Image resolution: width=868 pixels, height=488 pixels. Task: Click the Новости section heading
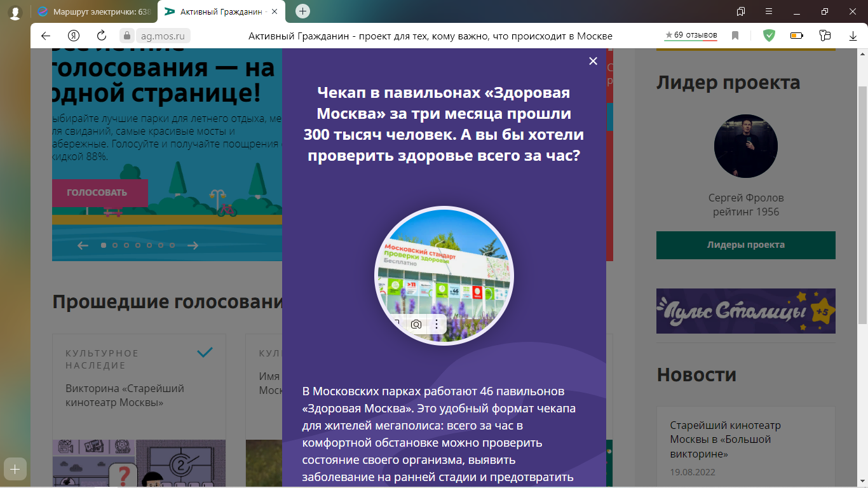(x=696, y=375)
